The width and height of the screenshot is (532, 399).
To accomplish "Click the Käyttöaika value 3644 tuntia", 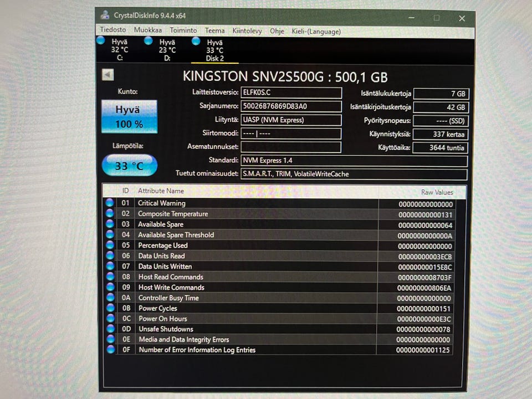I will 440,147.
